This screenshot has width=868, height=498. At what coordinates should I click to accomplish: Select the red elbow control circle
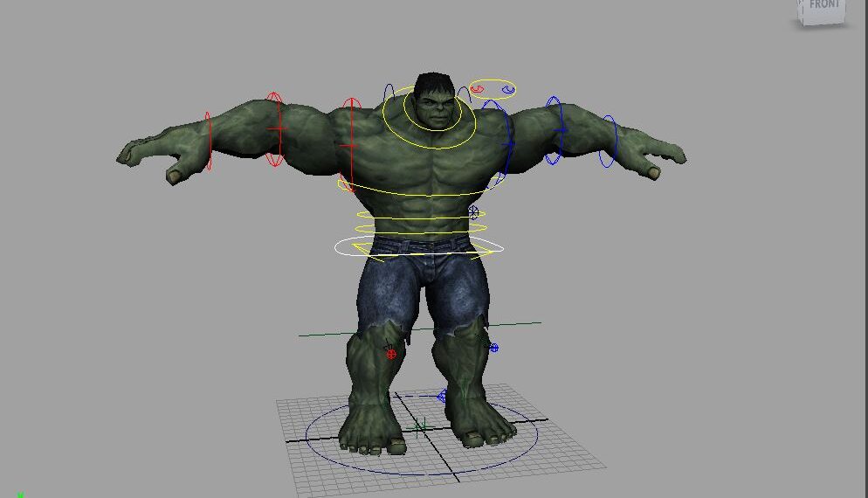(274, 129)
